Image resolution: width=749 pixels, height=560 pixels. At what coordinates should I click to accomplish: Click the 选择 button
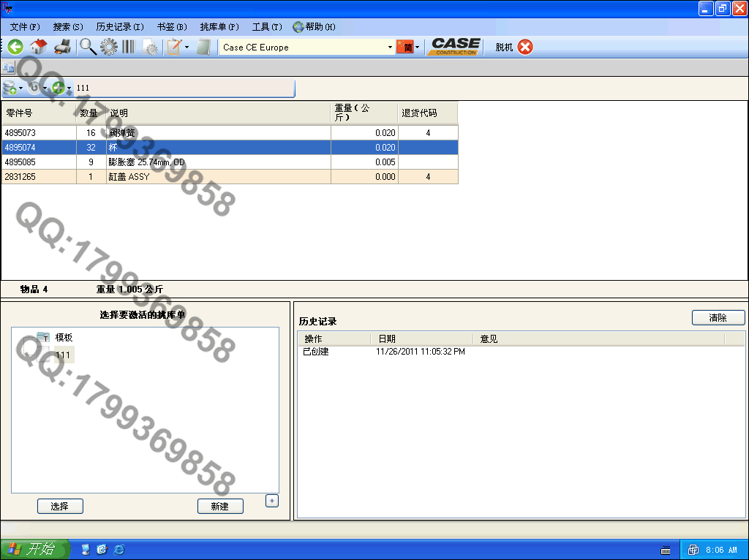coord(60,506)
